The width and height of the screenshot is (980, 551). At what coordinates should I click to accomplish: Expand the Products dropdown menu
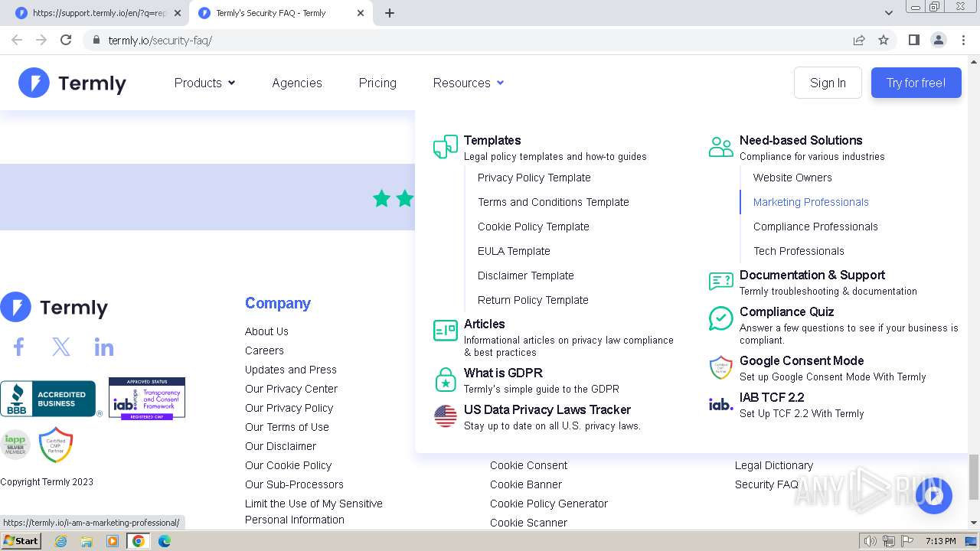204,83
